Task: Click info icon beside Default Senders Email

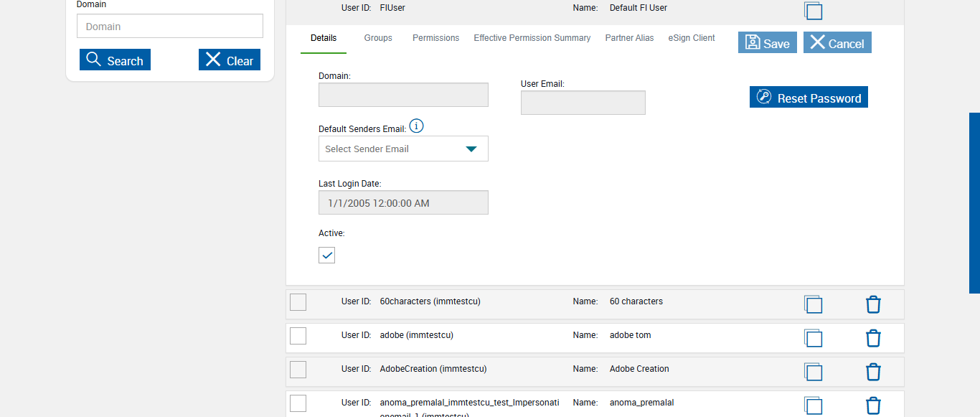Action: 416,126
